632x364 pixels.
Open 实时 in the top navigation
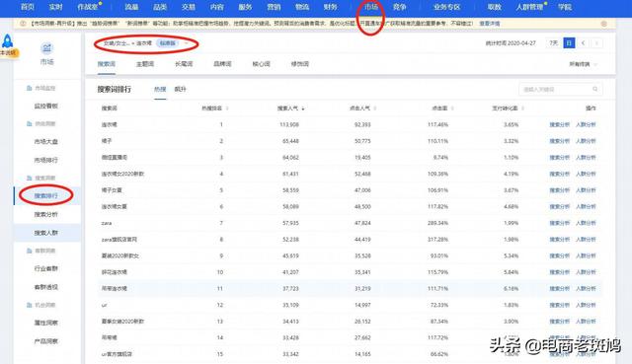click(55, 7)
